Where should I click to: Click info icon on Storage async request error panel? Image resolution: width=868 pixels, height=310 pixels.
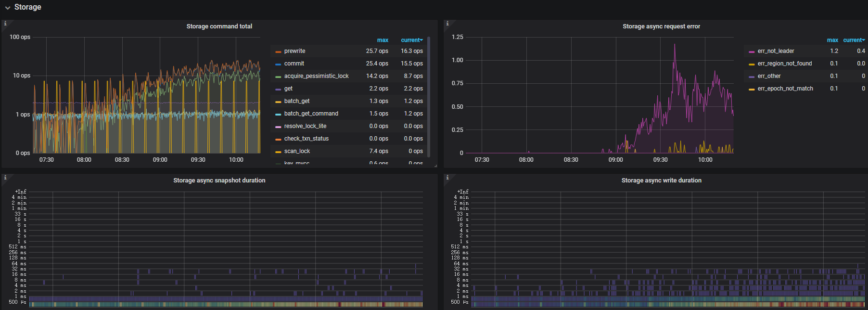pyautogui.click(x=447, y=24)
